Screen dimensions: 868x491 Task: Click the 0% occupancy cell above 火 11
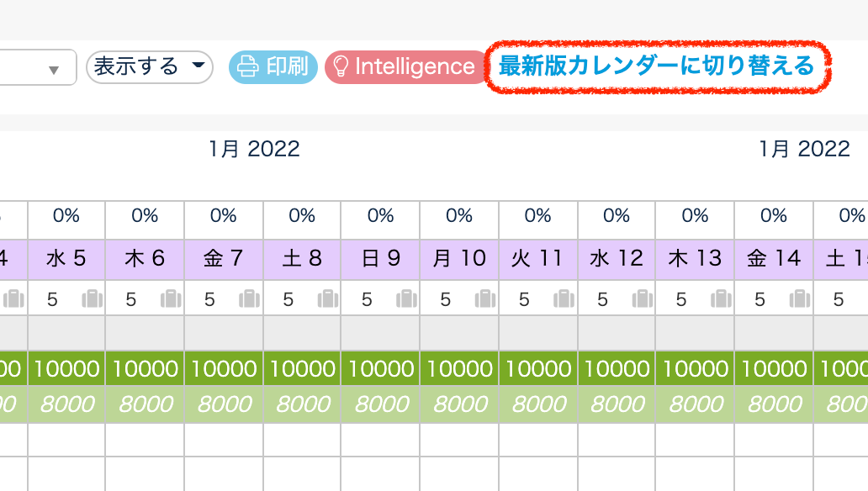coord(537,216)
